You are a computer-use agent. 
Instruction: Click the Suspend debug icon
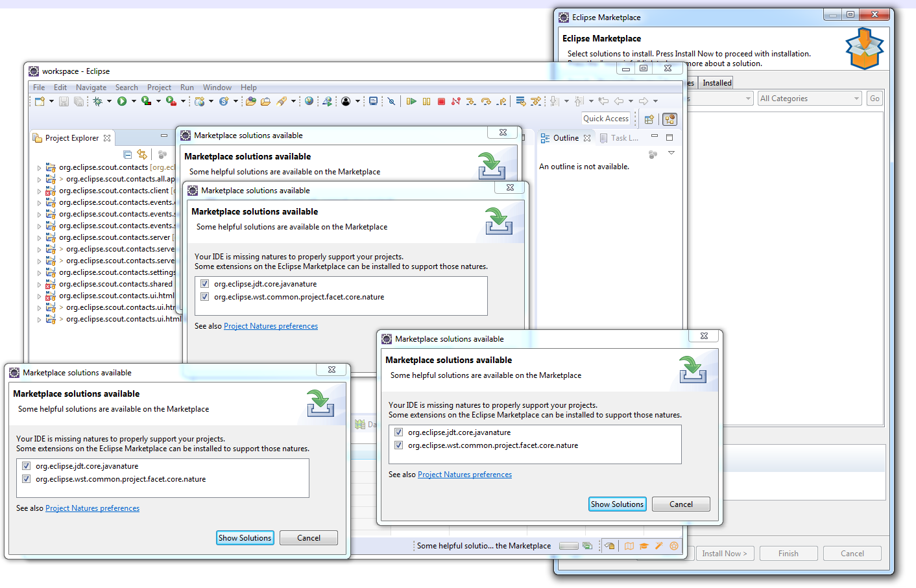pos(426,101)
